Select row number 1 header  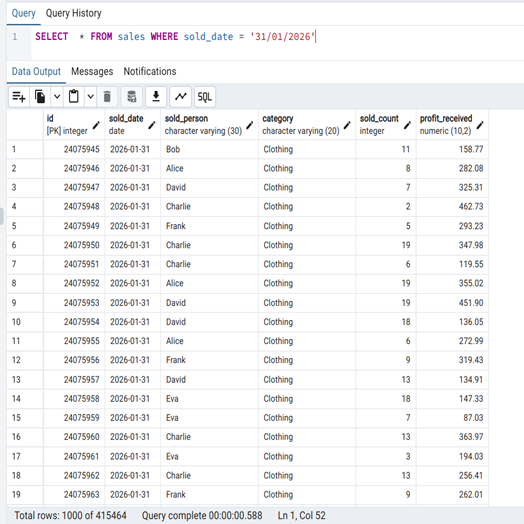[25, 149]
